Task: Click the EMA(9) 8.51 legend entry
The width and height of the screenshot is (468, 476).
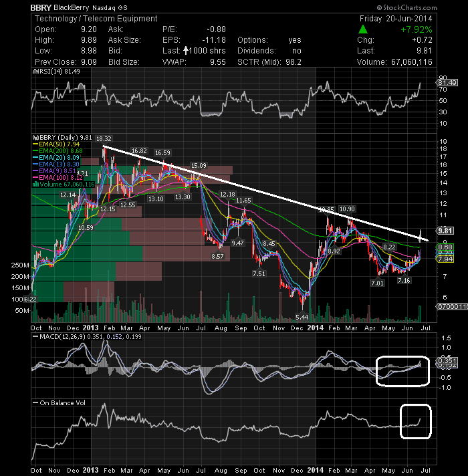Action: point(55,171)
